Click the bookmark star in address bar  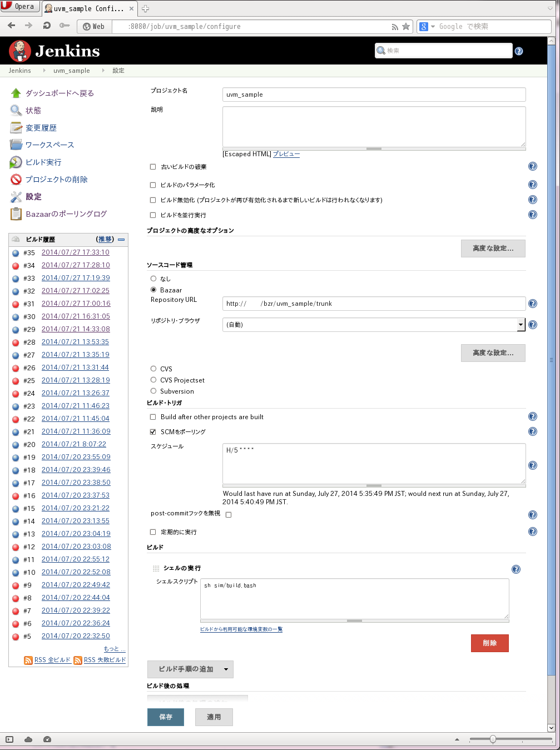[x=406, y=26]
